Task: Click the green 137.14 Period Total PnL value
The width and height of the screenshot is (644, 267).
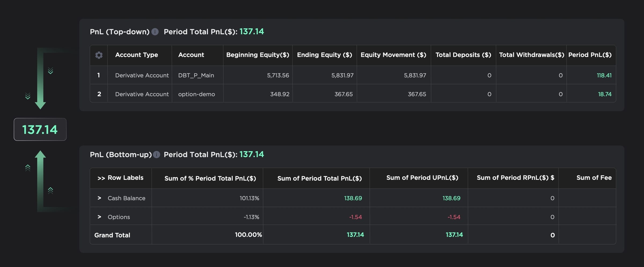Action: click(252, 32)
